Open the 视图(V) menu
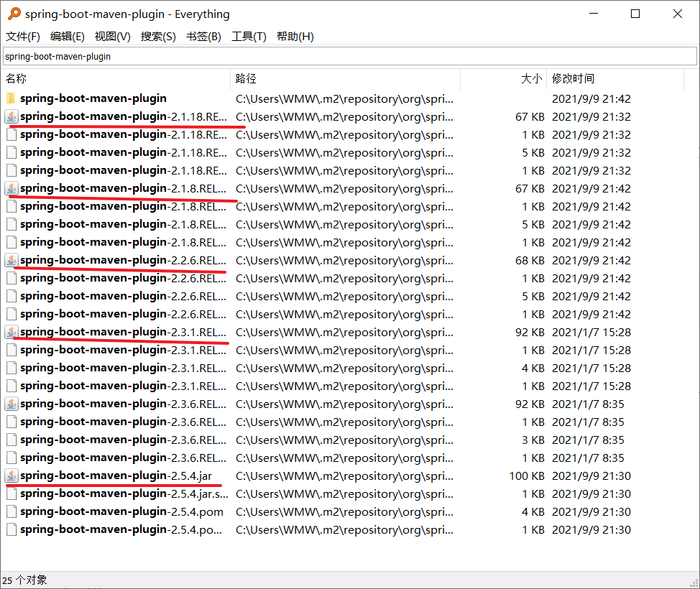Image resolution: width=700 pixels, height=589 pixels. click(x=113, y=37)
